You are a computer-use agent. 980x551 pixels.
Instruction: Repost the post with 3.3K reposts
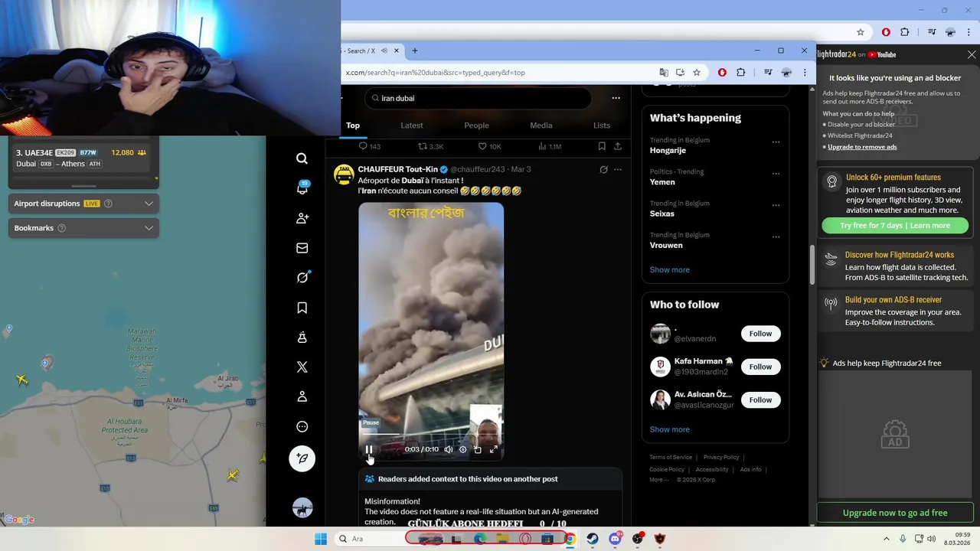430,146
